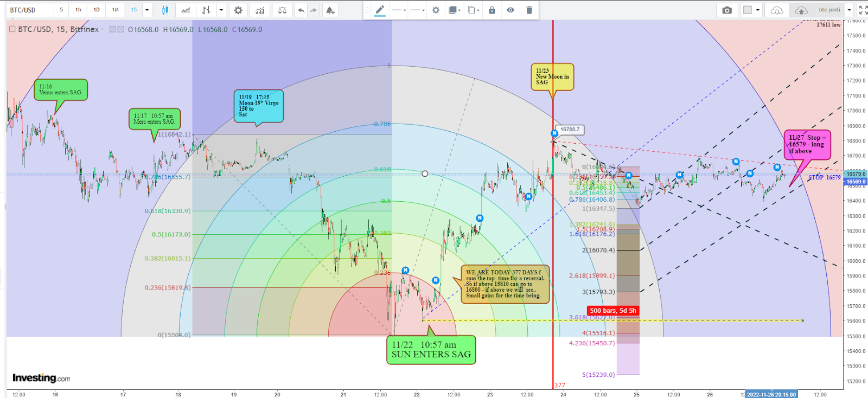This screenshot has height=398, width=868.
Task: Select the candlestick chart style icon
Action: point(165,10)
